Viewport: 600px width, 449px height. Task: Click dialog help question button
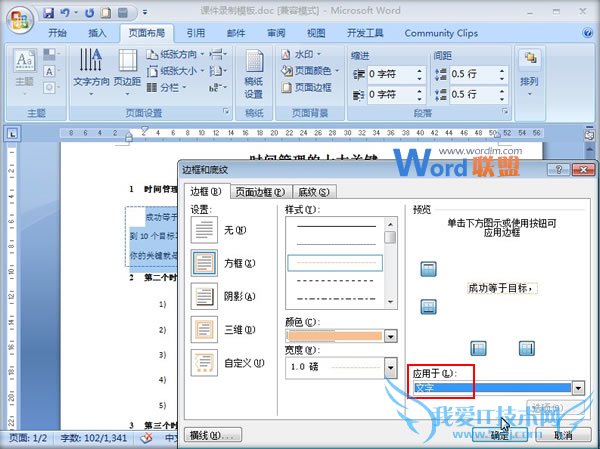[x=559, y=169]
